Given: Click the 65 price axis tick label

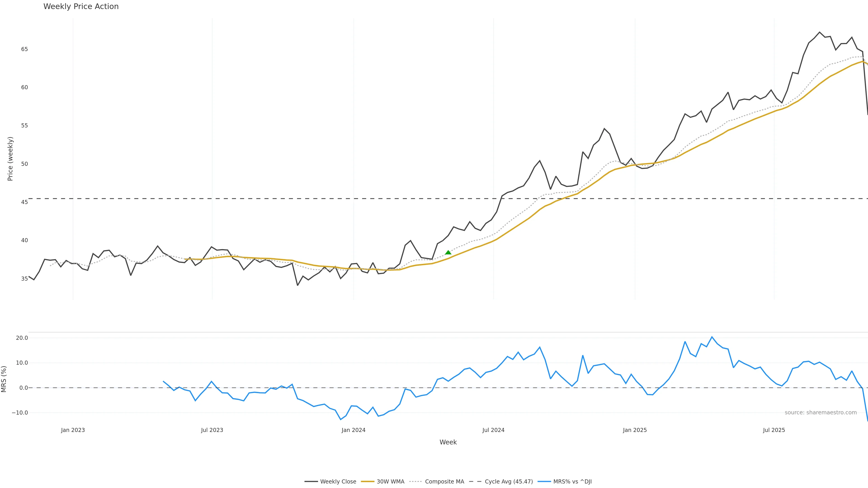Looking at the screenshot, I should (x=24, y=49).
